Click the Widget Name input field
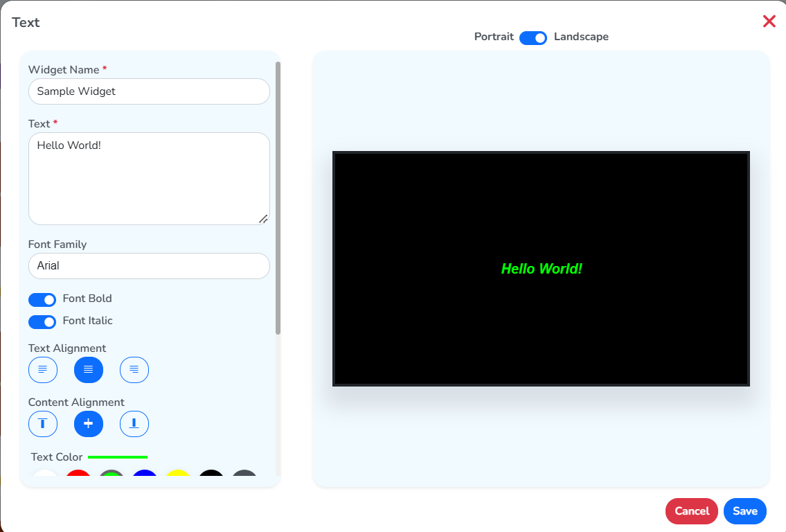 pos(149,91)
